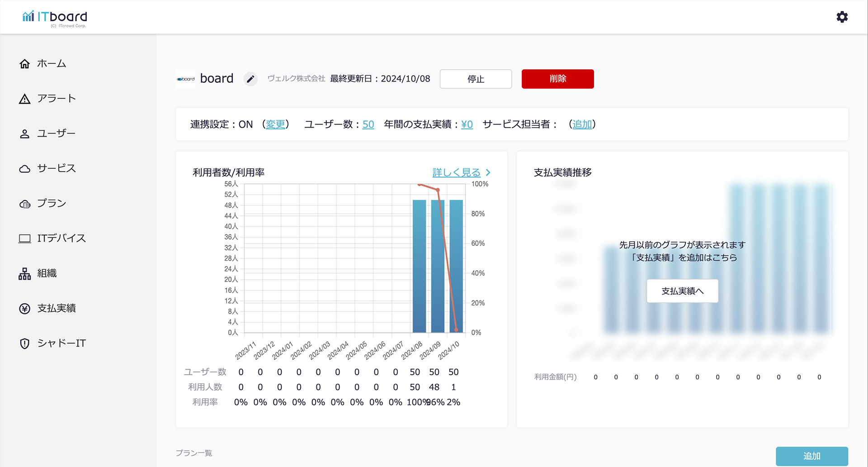Image resolution: width=868 pixels, height=467 pixels.
Task: Expand usage details chevron arrow
Action: pyautogui.click(x=488, y=172)
